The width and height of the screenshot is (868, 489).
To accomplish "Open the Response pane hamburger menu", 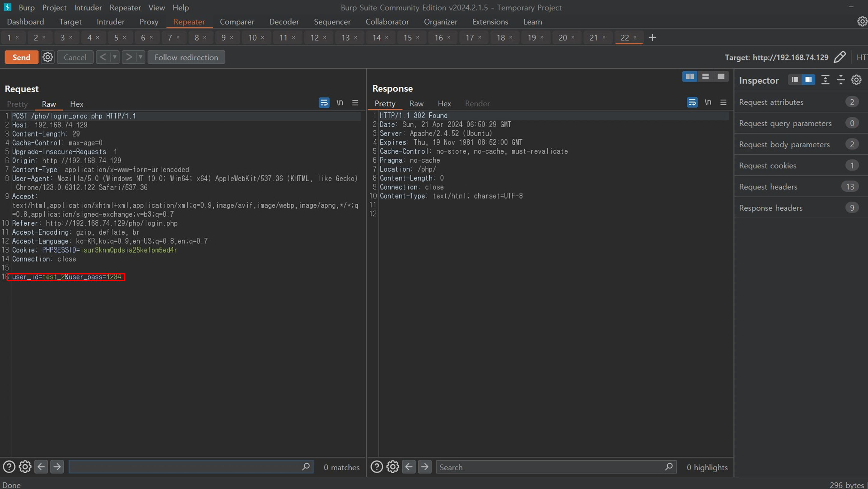I will (724, 102).
